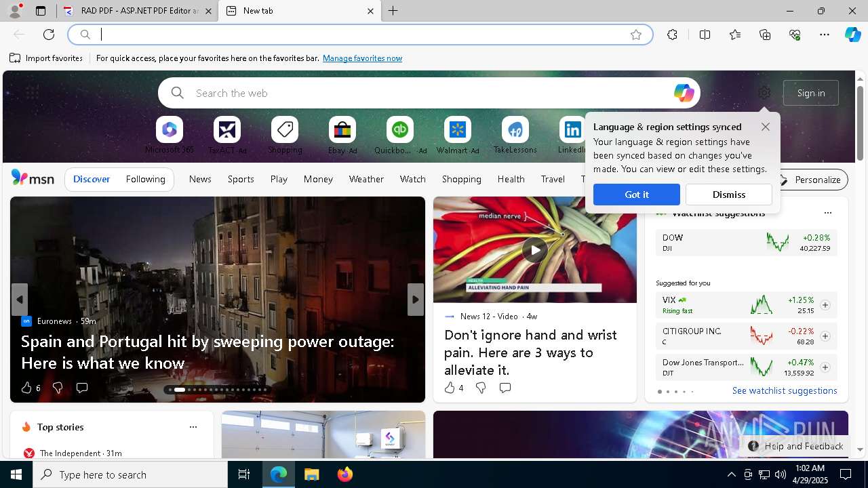
Task: Dislike the hand and wrist pain video
Action: [x=481, y=388]
